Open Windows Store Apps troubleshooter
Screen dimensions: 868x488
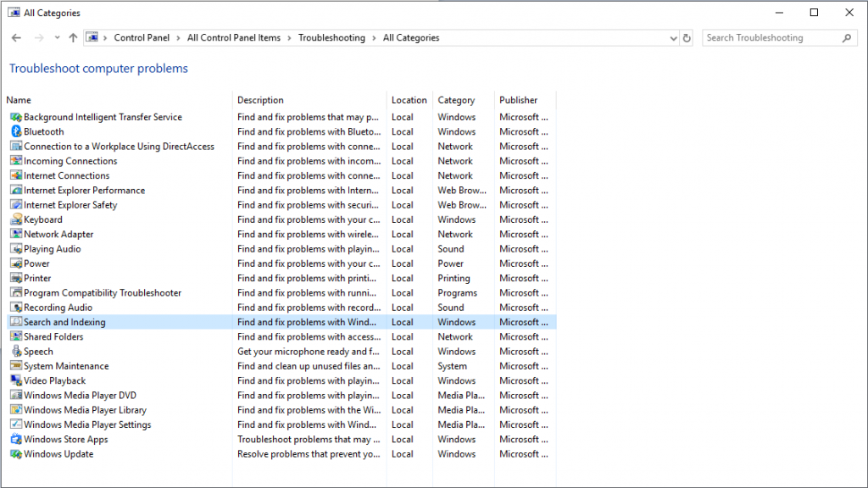[66, 440]
